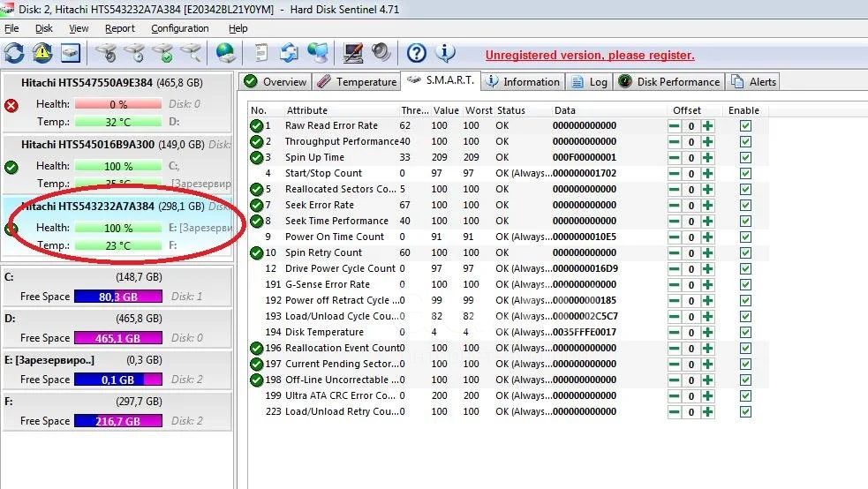Increase offset for Spin Up Time

(x=707, y=158)
